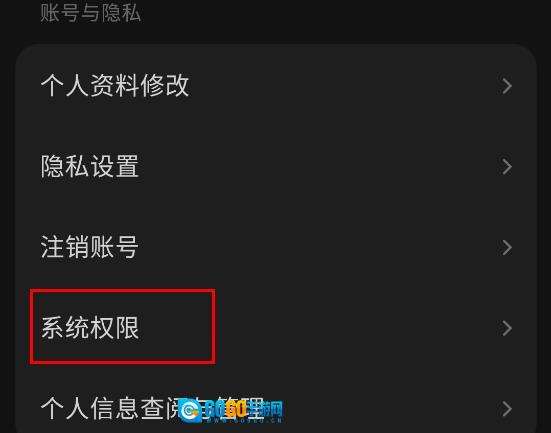This screenshot has width=551, height=433.
Task: Open 个人资料修改 profile editing entry
Action: click(x=276, y=86)
